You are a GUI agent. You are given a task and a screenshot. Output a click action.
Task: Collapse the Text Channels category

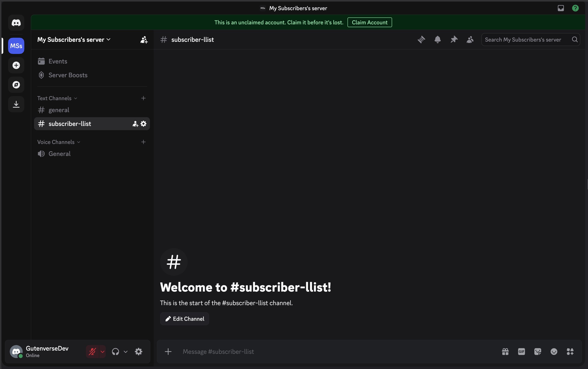tap(57, 98)
